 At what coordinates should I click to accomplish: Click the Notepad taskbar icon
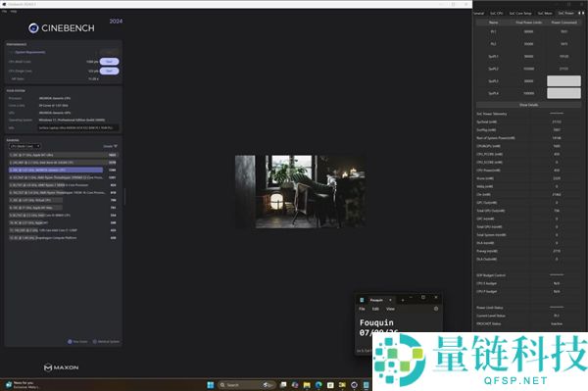pos(366,385)
